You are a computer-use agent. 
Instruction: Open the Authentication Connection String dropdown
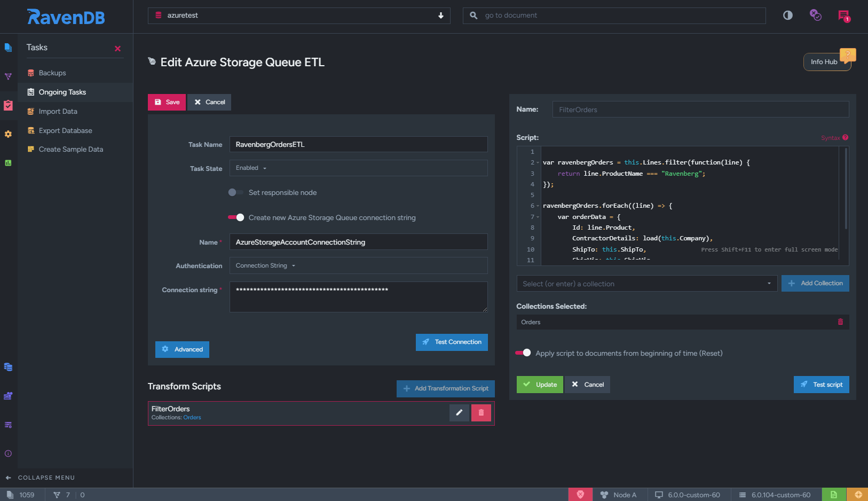[x=358, y=265]
